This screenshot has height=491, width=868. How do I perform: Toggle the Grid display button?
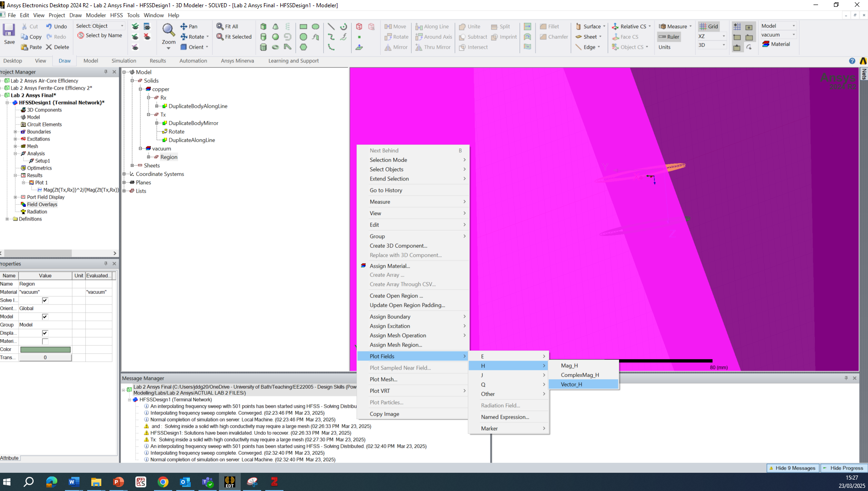[709, 26]
